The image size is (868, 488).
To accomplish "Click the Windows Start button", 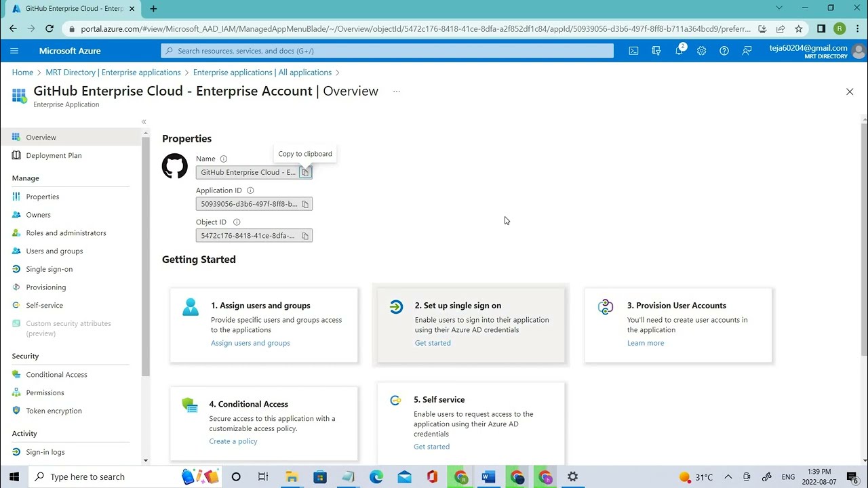I will [x=14, y=477].
